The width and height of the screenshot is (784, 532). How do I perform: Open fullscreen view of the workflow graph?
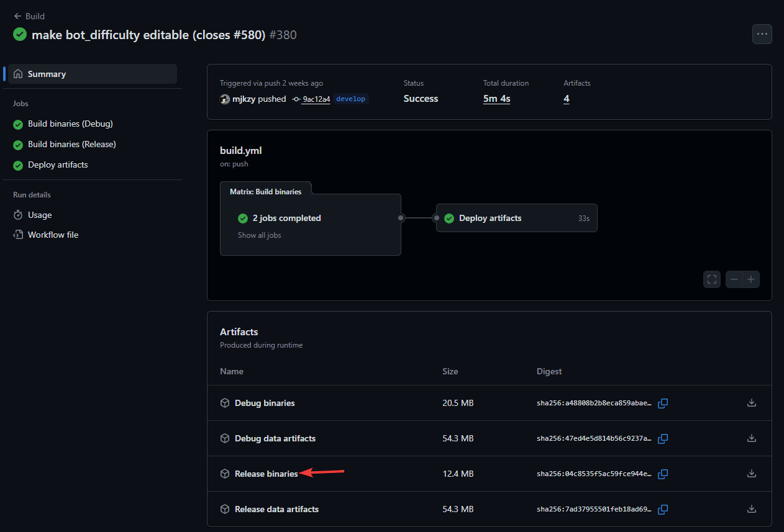[x=711, y=279]
